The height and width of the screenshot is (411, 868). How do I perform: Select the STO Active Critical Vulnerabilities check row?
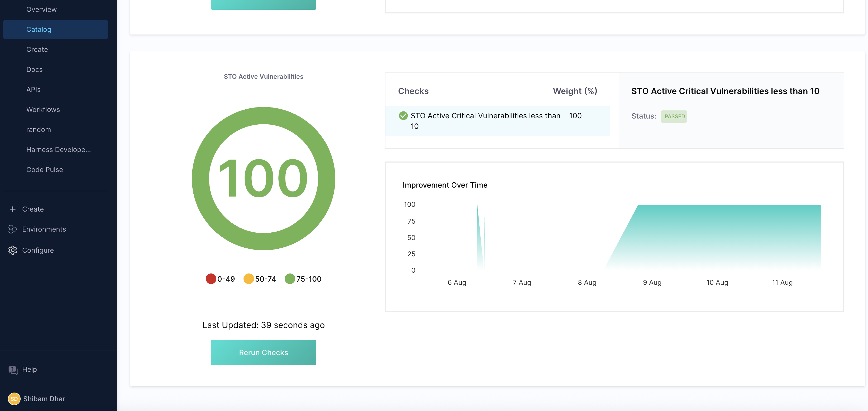click(485, 120)
